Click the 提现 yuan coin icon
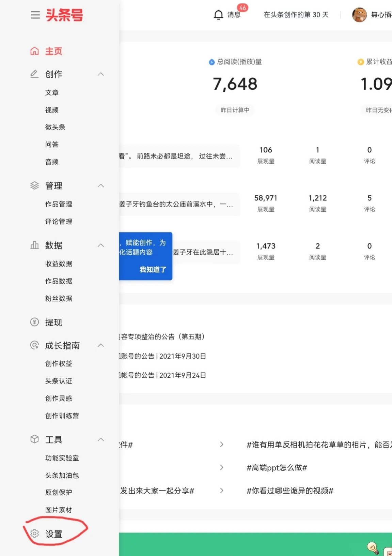Image resolution: width=392 pixels, height=556 pixels. [x=34, y=322]
